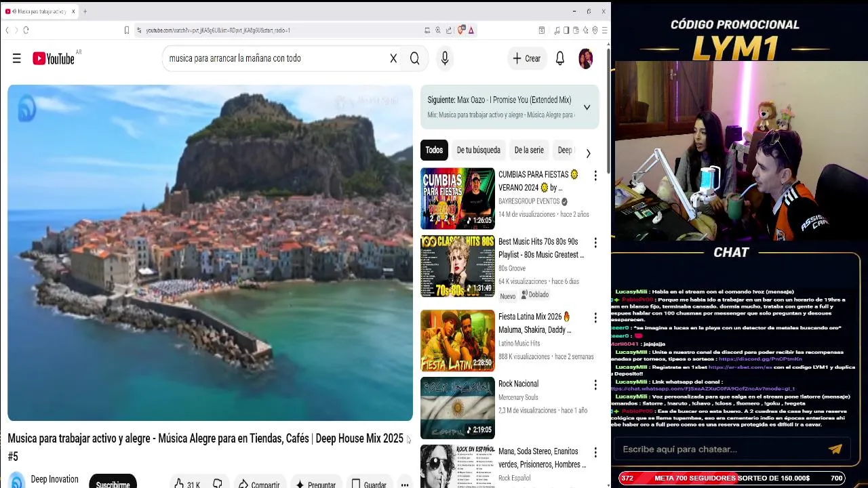
Task: Open more actions ellipsis below video
Action: (x=405, y=485)
